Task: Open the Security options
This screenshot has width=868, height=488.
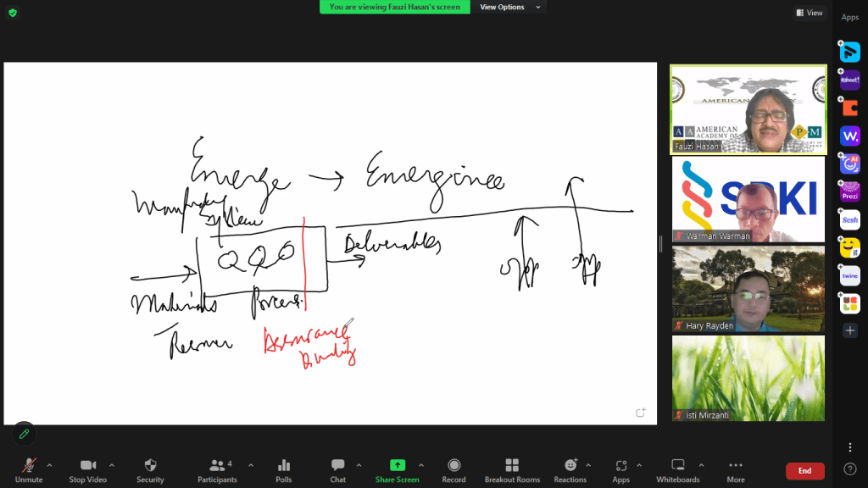Action: 150,471
